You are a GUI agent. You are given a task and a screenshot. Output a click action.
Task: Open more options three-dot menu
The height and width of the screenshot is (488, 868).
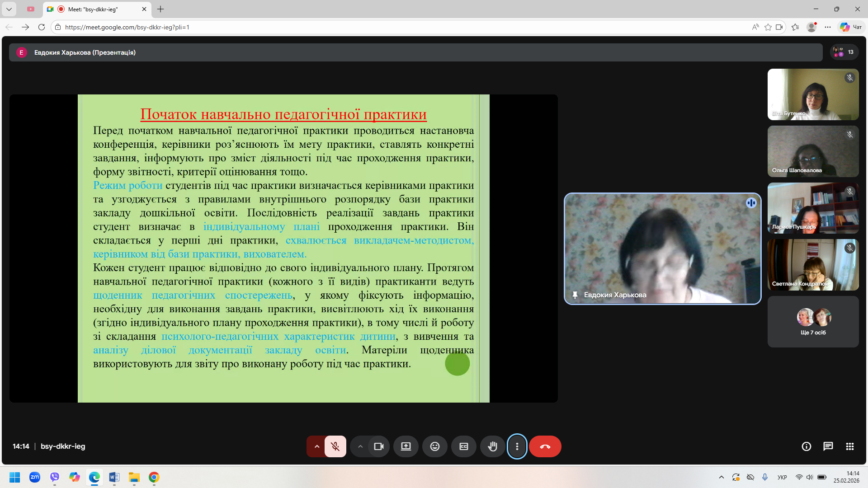(517, 446)
